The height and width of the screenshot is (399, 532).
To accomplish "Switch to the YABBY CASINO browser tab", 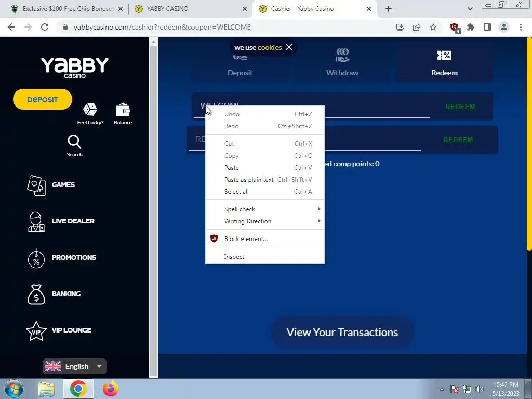I will tap(190, 9).
